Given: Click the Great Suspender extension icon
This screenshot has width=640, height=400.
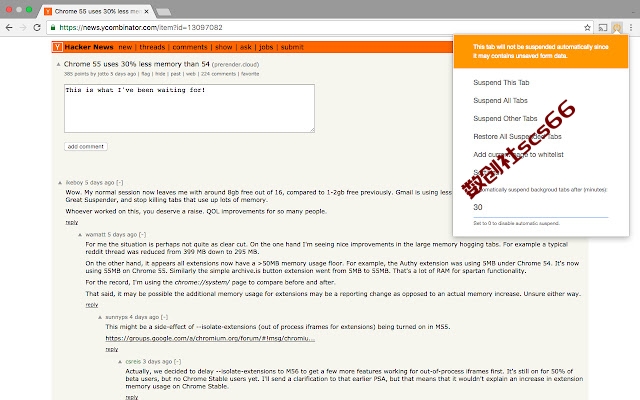Looking at the screenshot, I should 617,28.
